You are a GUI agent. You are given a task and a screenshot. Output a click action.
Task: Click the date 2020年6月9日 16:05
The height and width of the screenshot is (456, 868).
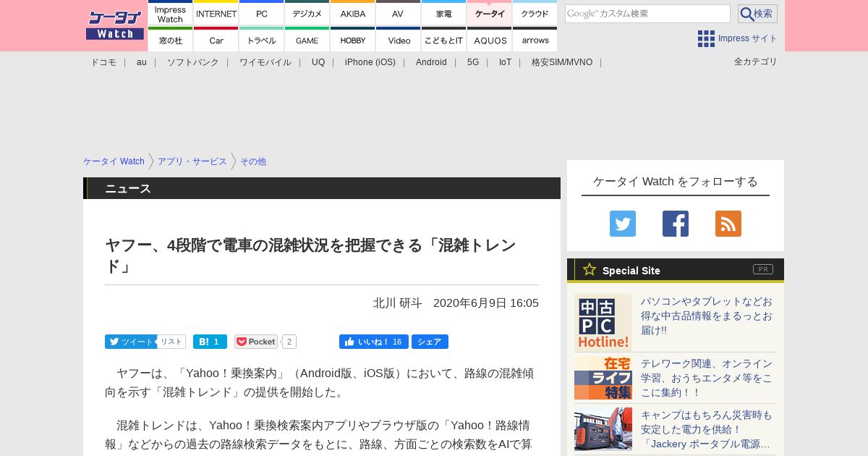486,303
